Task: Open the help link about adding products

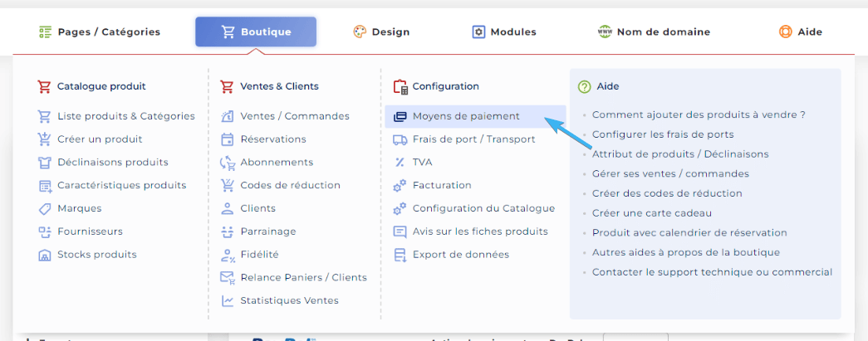Action: [699, 114]
